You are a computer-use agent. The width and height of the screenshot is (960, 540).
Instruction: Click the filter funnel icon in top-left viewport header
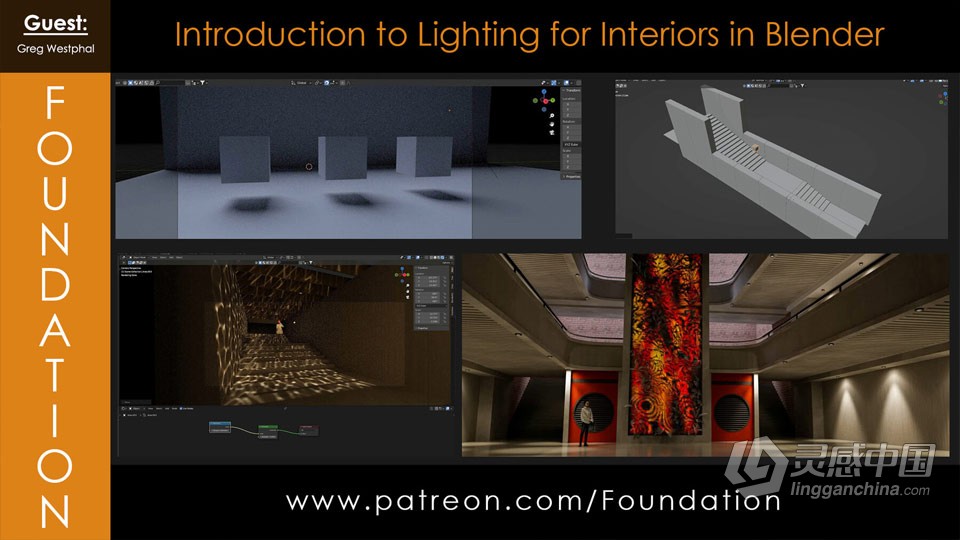point(203,83)
